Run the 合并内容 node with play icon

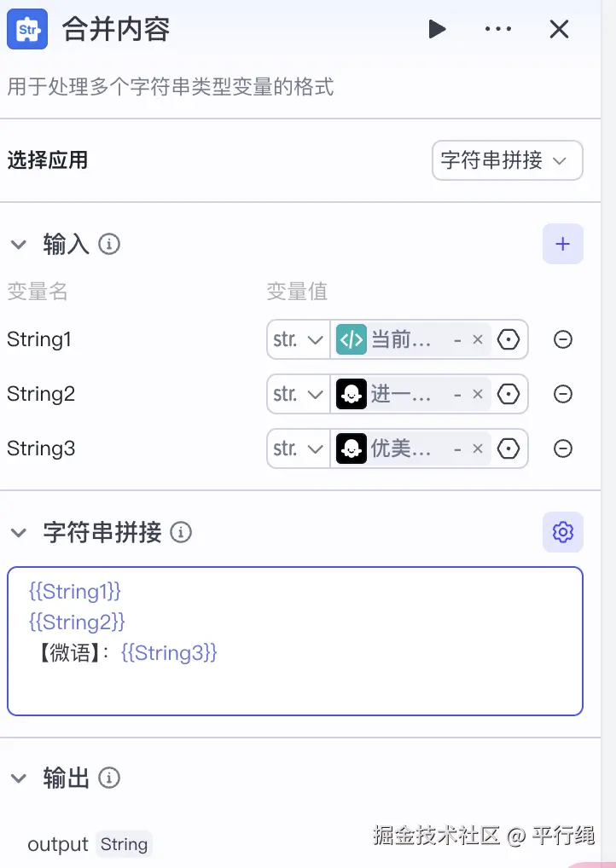point(437,29)
